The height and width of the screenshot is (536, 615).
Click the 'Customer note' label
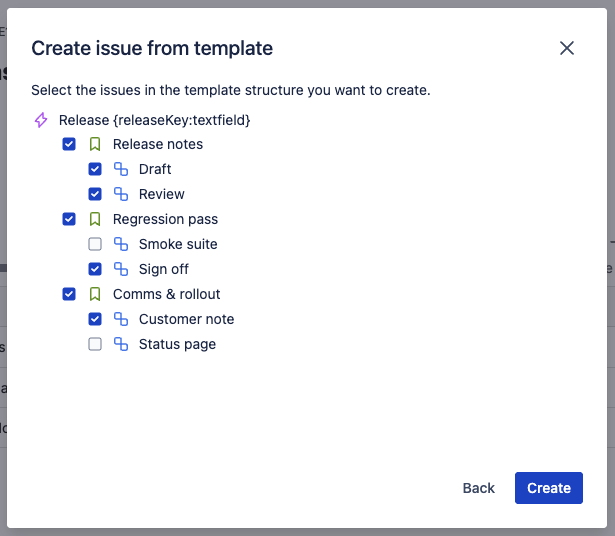tap(186, 319)
